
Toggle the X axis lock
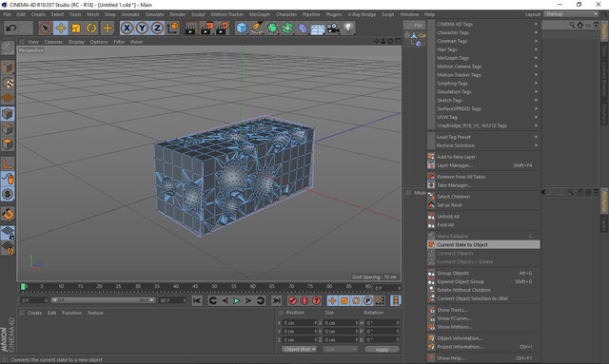[127, 28]
